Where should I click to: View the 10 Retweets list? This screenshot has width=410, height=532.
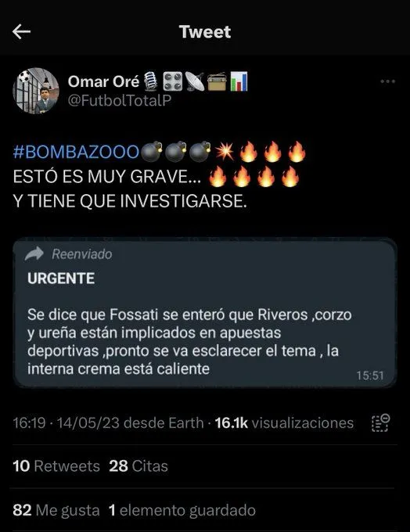[56, 466]
